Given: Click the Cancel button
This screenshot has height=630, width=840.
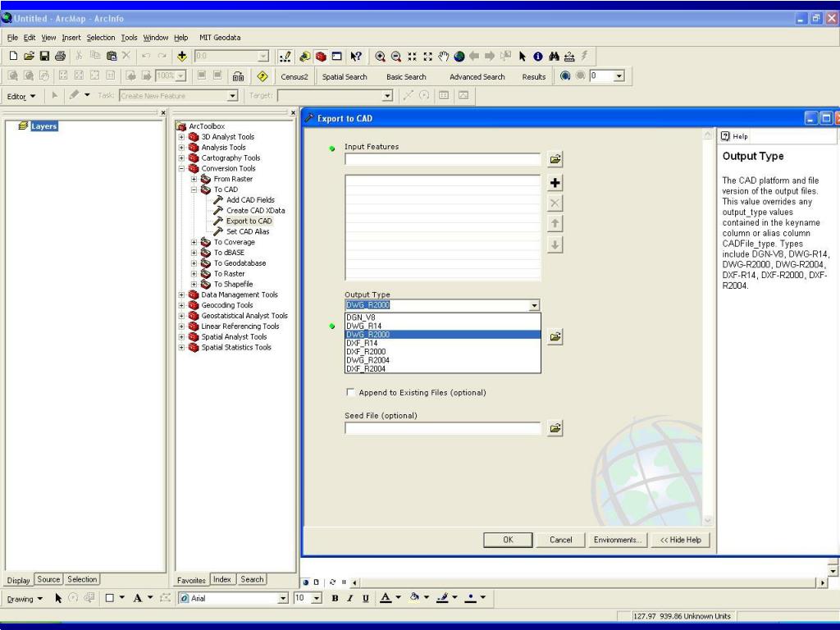Looking at the screenshot, I should (560, 540).
